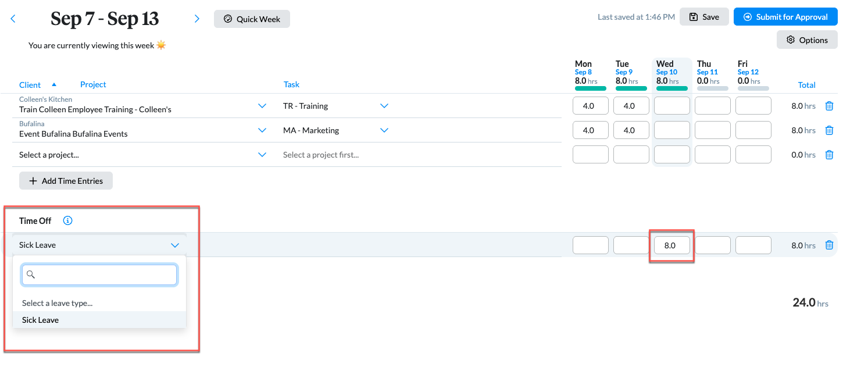The height and width of the screenshot is (374, 868).
Task: Click Thursday cell in Training row
Action: tap(713, 106)
